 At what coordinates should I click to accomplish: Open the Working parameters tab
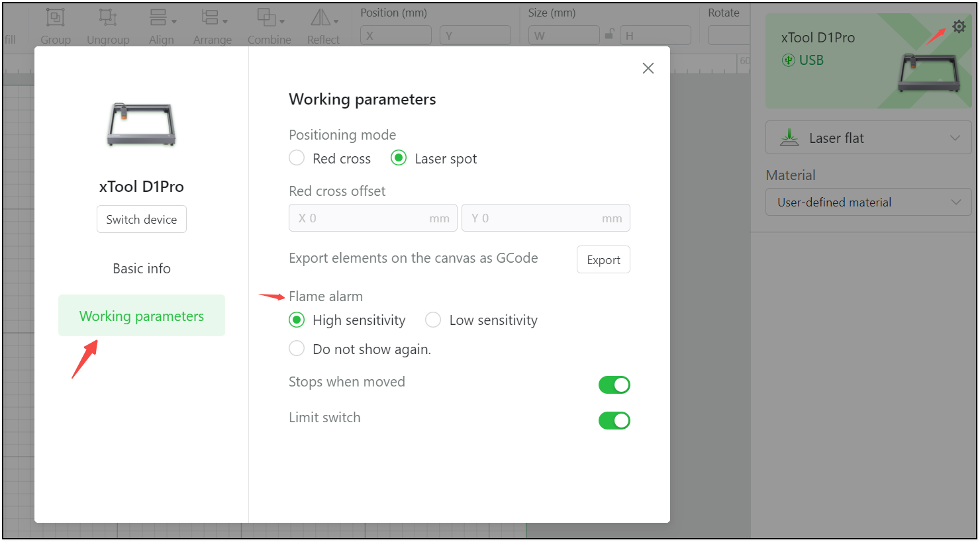(142, 316)
